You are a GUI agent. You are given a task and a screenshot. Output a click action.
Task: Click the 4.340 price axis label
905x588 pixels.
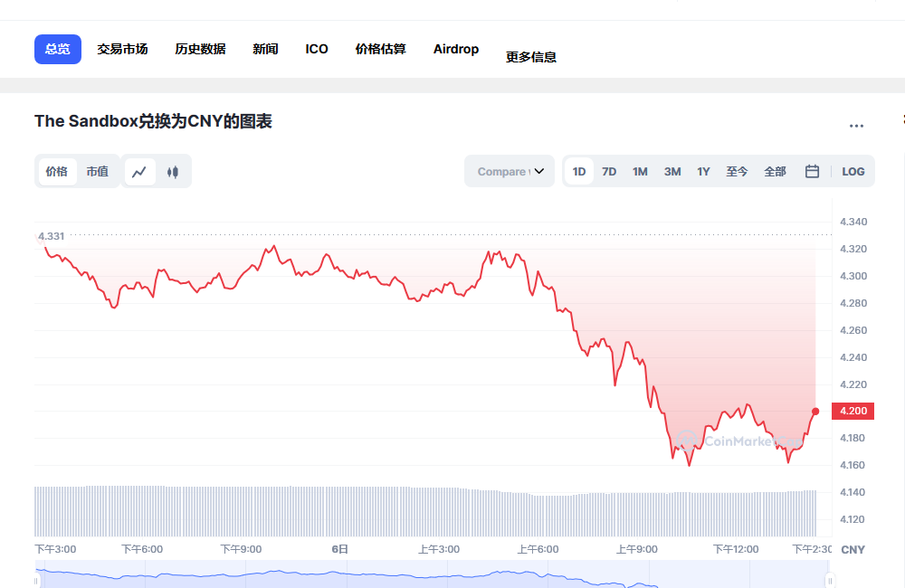pyautogui.click(x=853, y=222)
